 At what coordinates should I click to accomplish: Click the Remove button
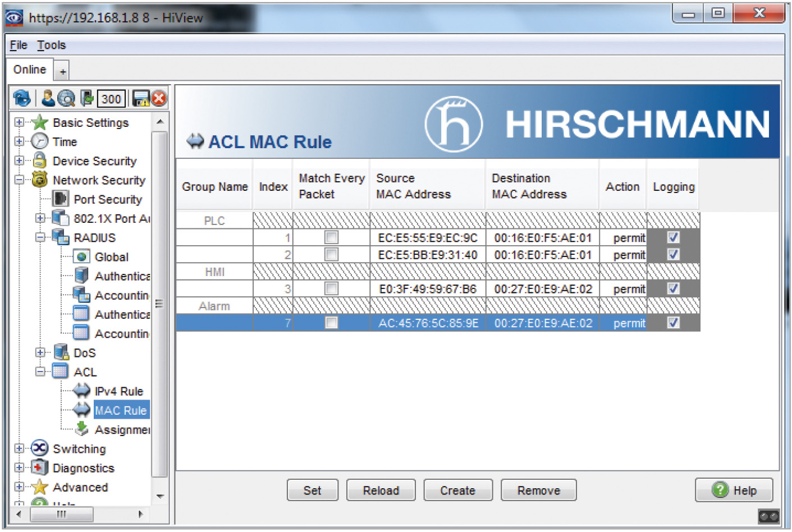point(539,490)
